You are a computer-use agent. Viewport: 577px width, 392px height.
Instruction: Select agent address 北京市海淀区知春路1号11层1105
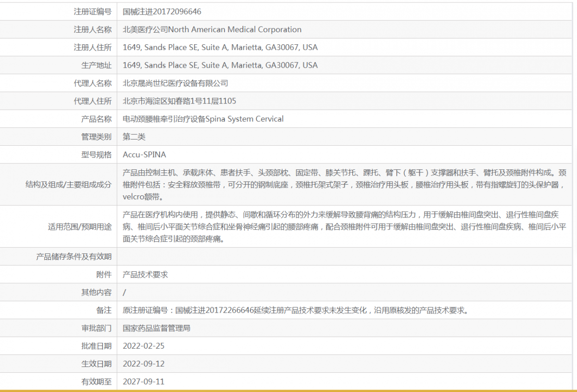click(179, 101)
